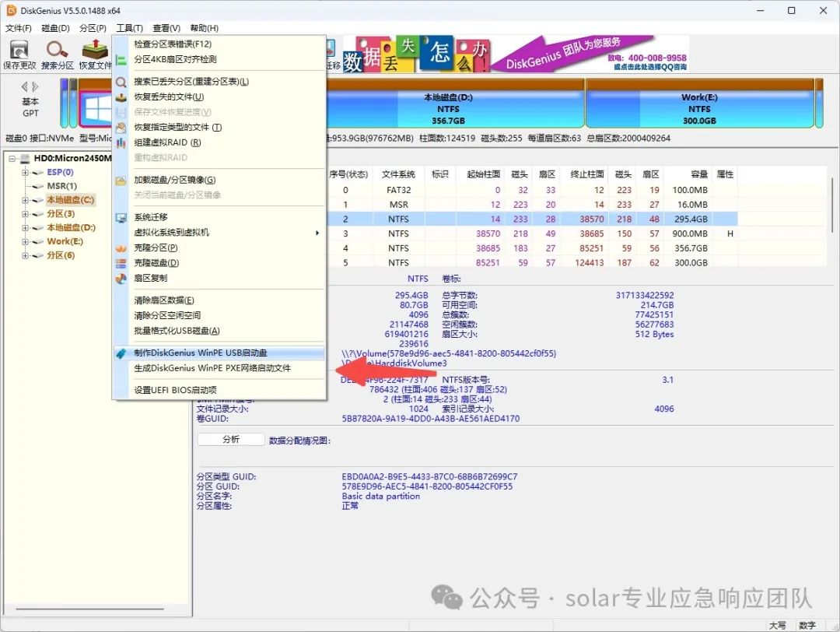Image resolution: width=840 pixels, height=632 pixels.
Task: Choose 设置UEFI BIOS启动项 from the menu
Action: pyautogui.click(x=175, y=390)
